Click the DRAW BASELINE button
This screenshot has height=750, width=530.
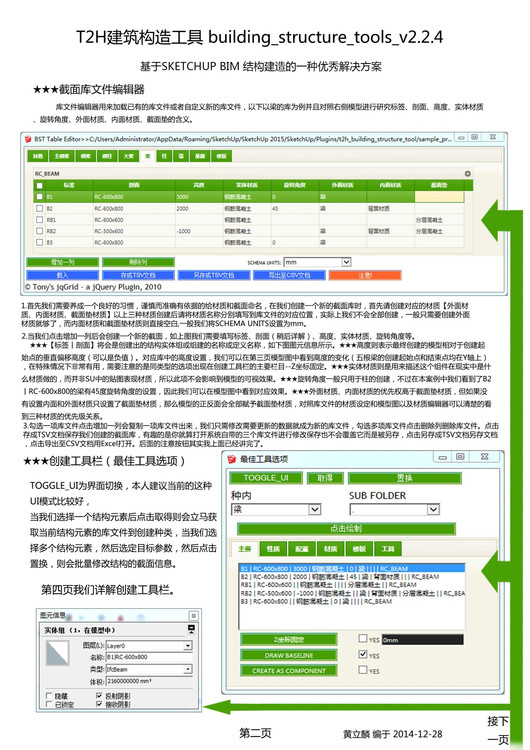coord(289,655)
